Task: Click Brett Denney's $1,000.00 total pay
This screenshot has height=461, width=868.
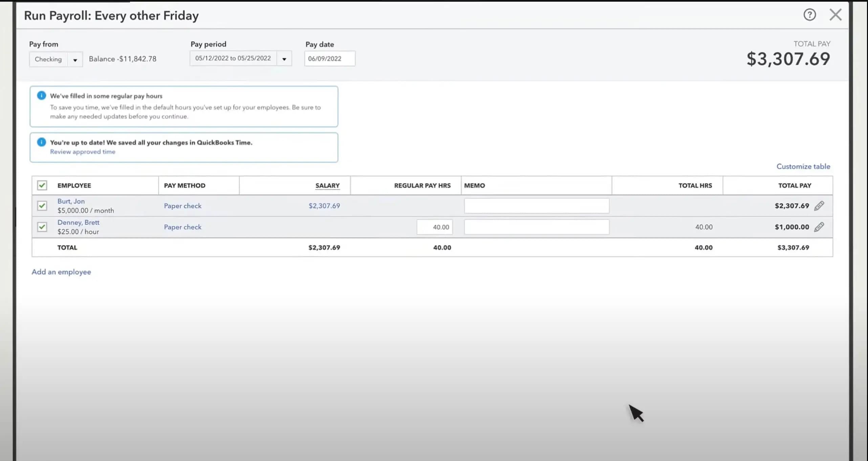Action: tap(792, 227)
